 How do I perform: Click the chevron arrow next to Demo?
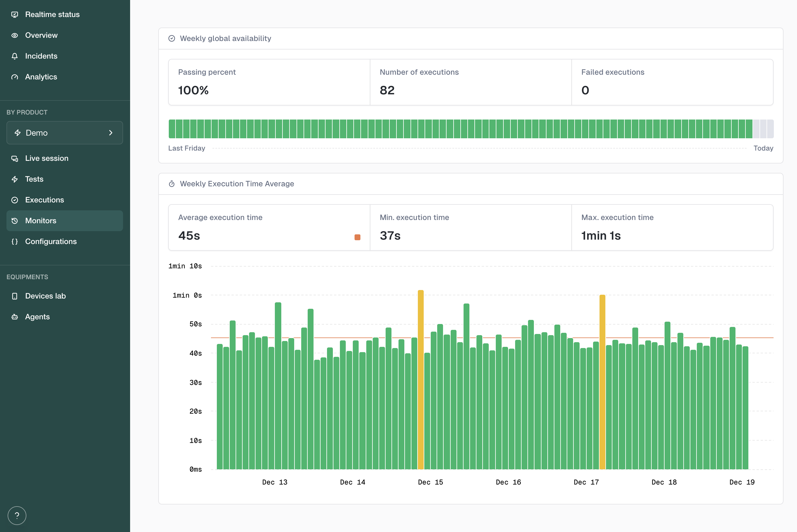[x=110, y=133]
